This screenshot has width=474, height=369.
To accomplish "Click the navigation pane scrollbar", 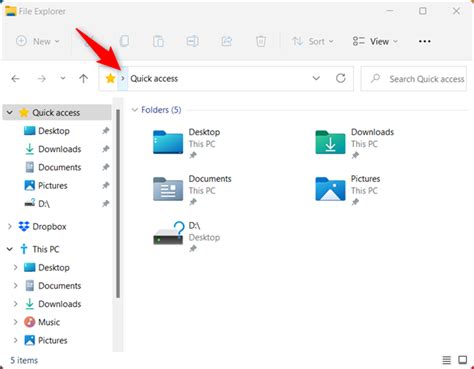I will [x=118, y=203].
